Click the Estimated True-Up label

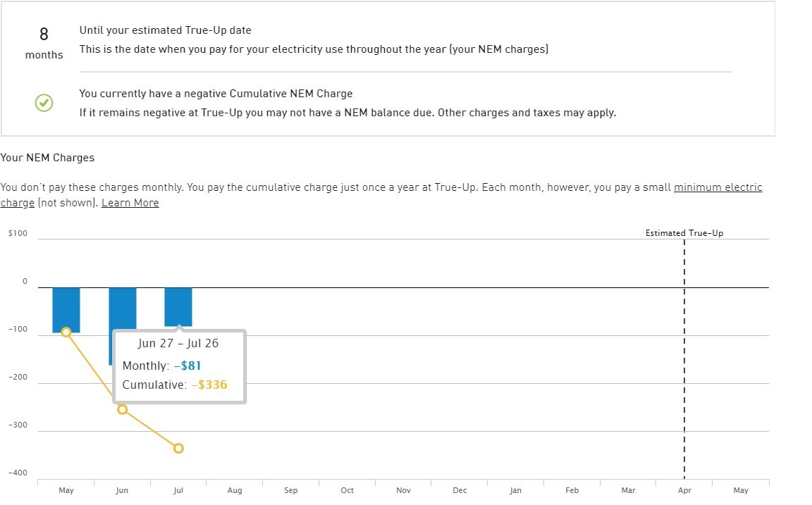684,233
